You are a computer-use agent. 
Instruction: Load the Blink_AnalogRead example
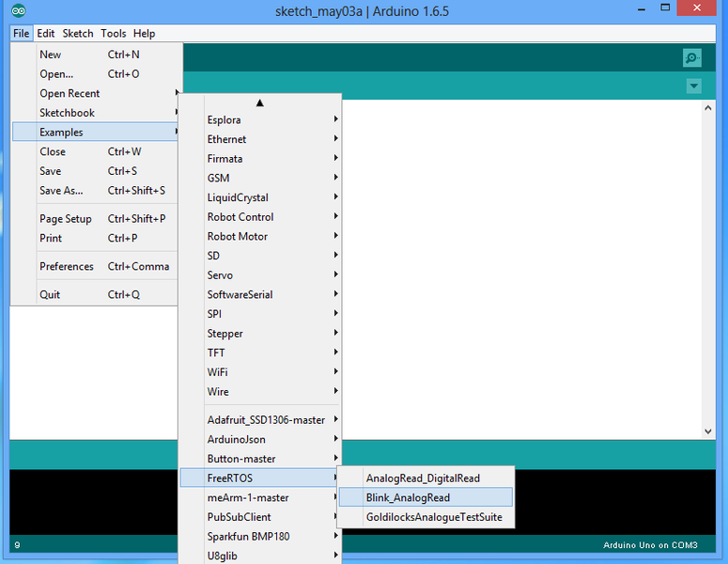click(x=426, y=497)
